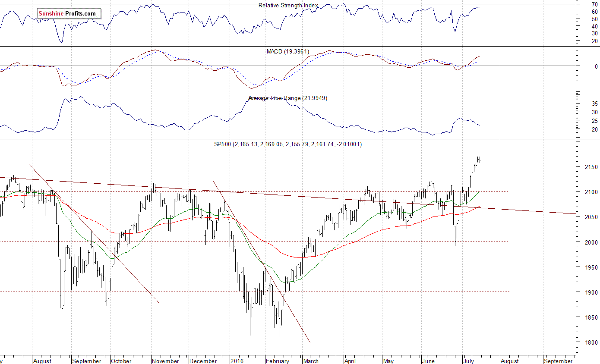
Task: Click the December month label
Action: click(x=203, y=361)
